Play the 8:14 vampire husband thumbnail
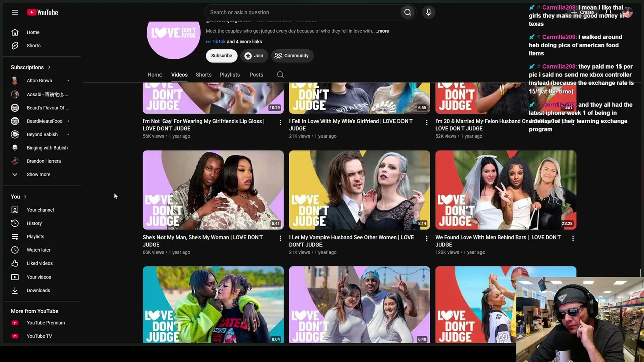 (x=360, y=190)
